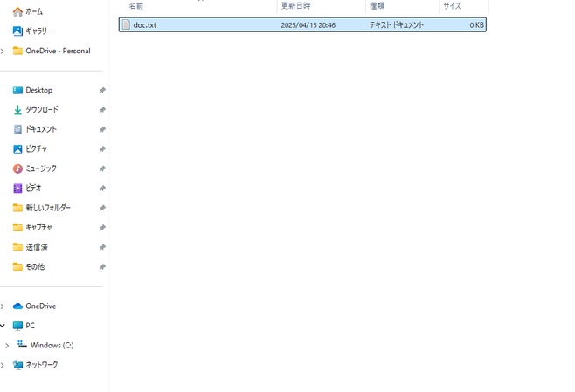Click the Desktop folder icon
Image resolution: width=575 pixels, height=392 pixels.
coord(17,90)
